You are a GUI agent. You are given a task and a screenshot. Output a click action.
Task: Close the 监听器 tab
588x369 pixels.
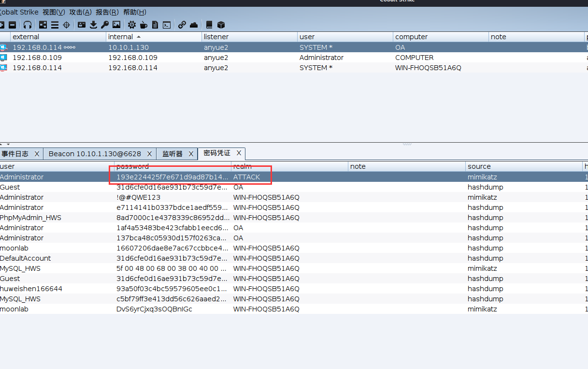pos(191,154)
